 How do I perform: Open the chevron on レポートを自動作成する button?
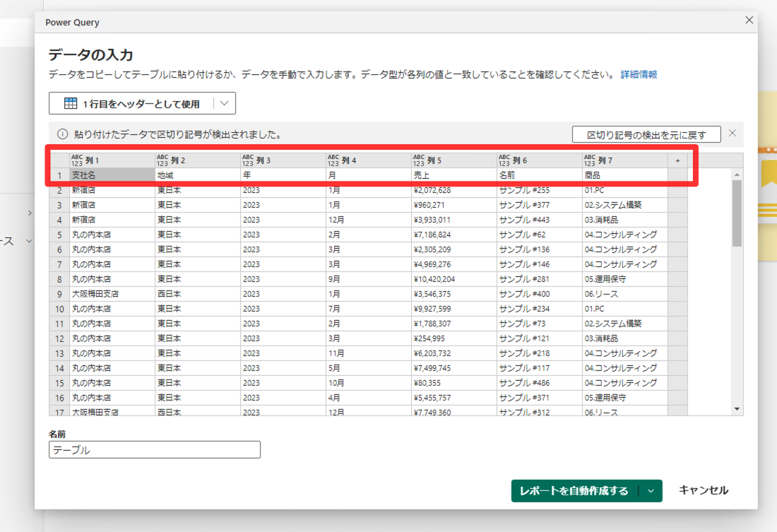tap(651, 490)
